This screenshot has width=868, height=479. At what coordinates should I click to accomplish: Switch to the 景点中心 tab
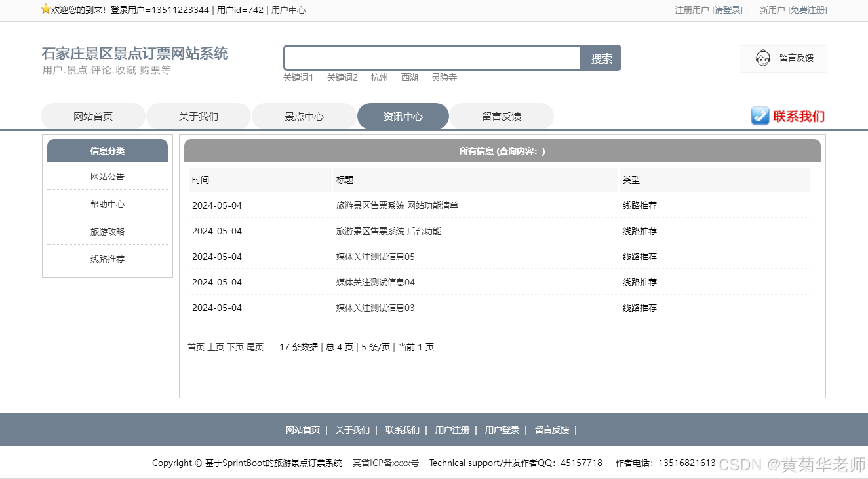coord(304,116)
